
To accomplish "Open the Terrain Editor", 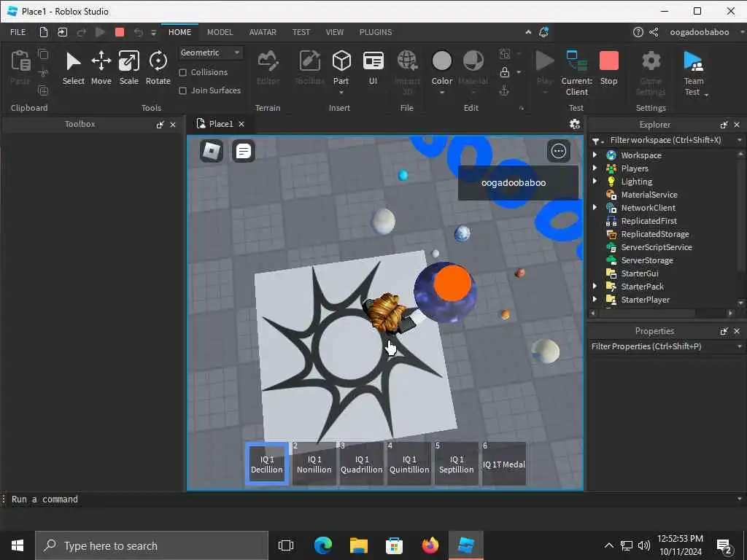I will 268,68.
